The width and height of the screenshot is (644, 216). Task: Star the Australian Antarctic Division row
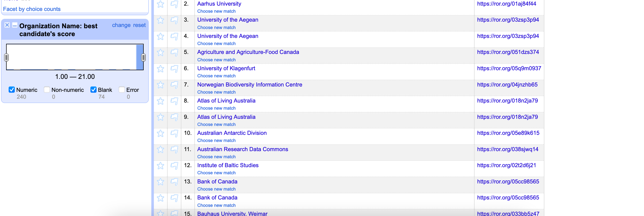pyautogui.click(x=160, y=133)
